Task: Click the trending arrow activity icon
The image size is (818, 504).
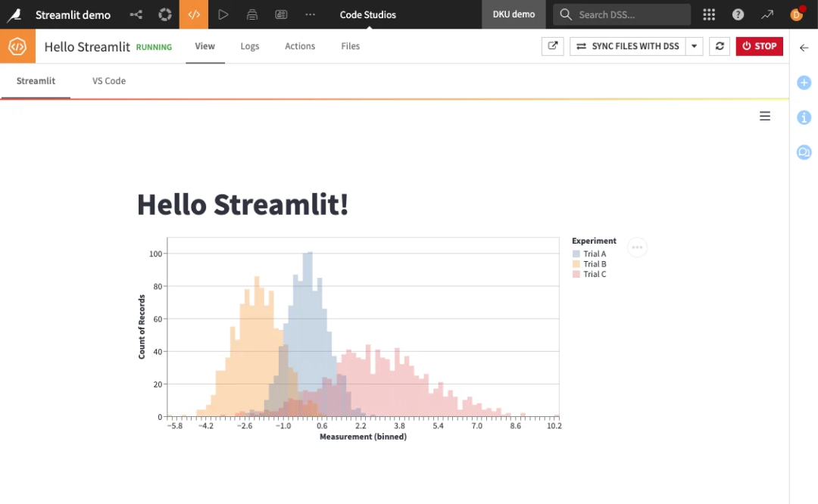Action: pos(766,14)
